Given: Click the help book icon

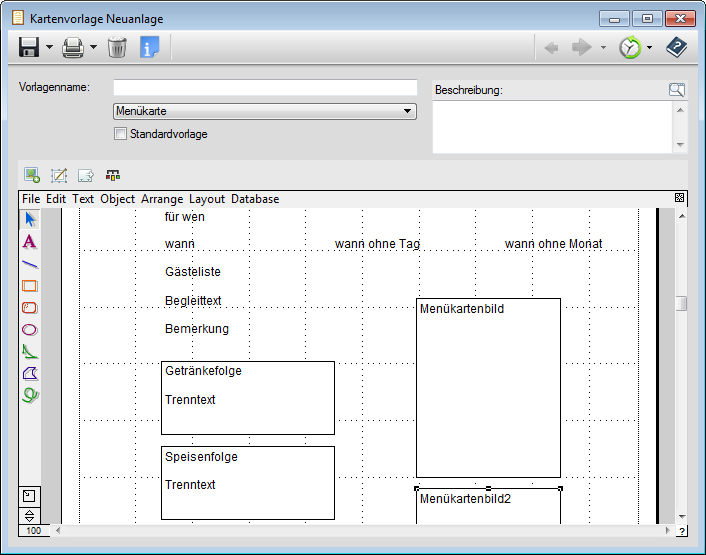Looking at the screenshot, I should point(677,47).
